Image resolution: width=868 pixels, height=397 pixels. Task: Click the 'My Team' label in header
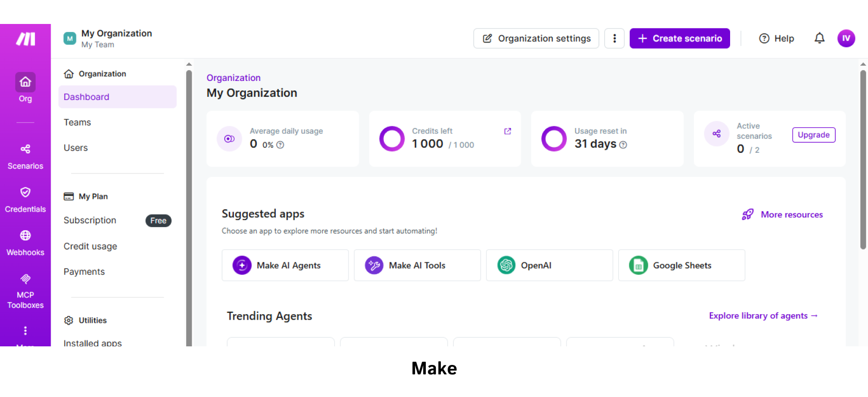98,45
